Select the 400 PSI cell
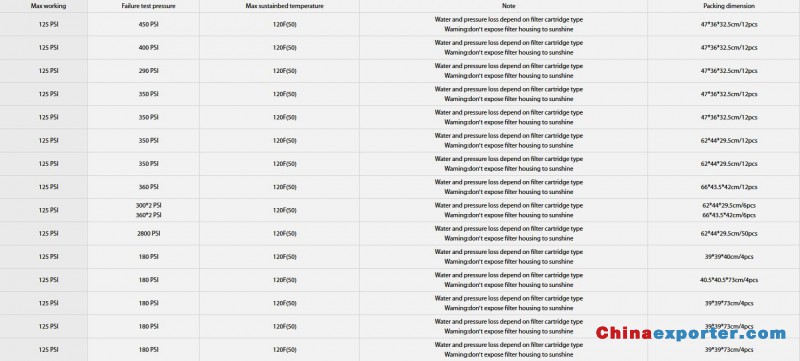The height and width of the screenshot is (361, 800). tap(148, 47)
